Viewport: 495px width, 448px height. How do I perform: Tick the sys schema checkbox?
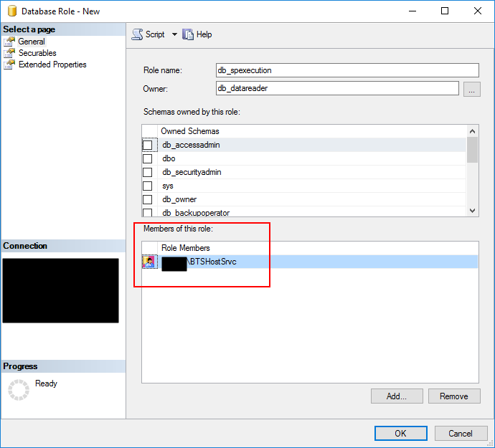point(148,186)
